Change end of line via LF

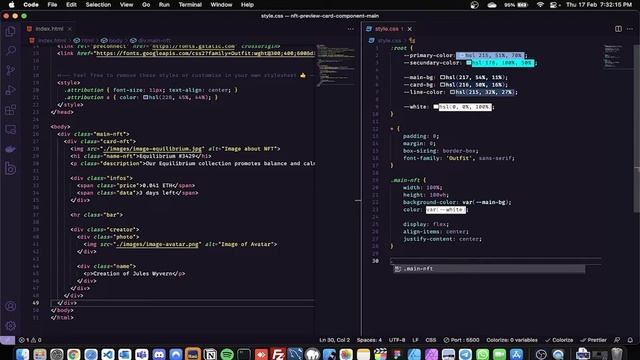click(415, 340)
